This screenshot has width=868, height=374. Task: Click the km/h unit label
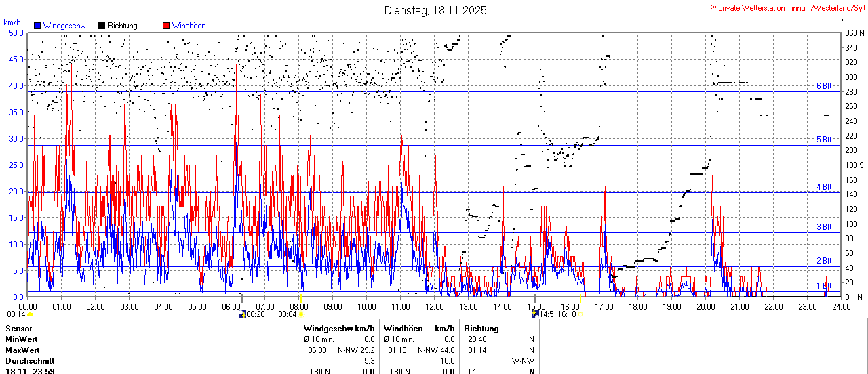[12, 22]
